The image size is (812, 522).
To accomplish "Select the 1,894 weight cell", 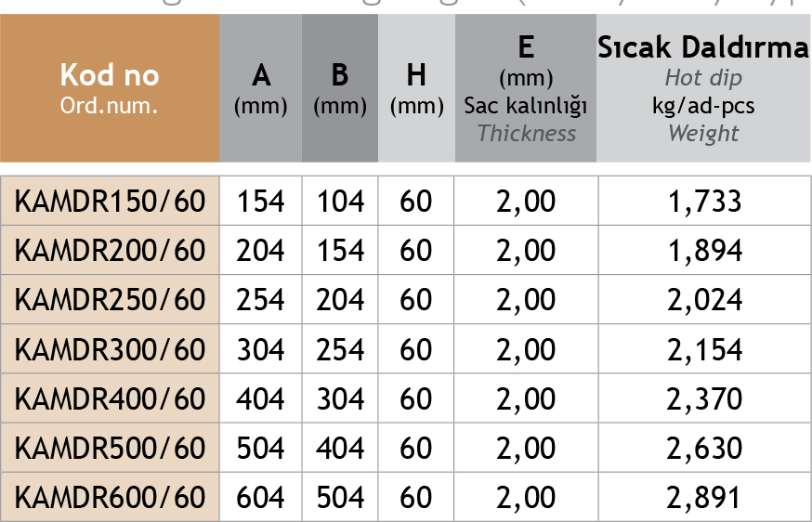I will pos(705,250).
